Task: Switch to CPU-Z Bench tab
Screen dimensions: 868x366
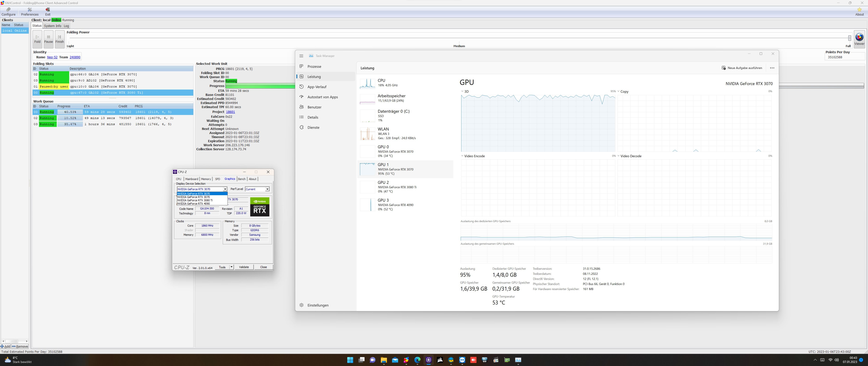Action: click(242, 179)
